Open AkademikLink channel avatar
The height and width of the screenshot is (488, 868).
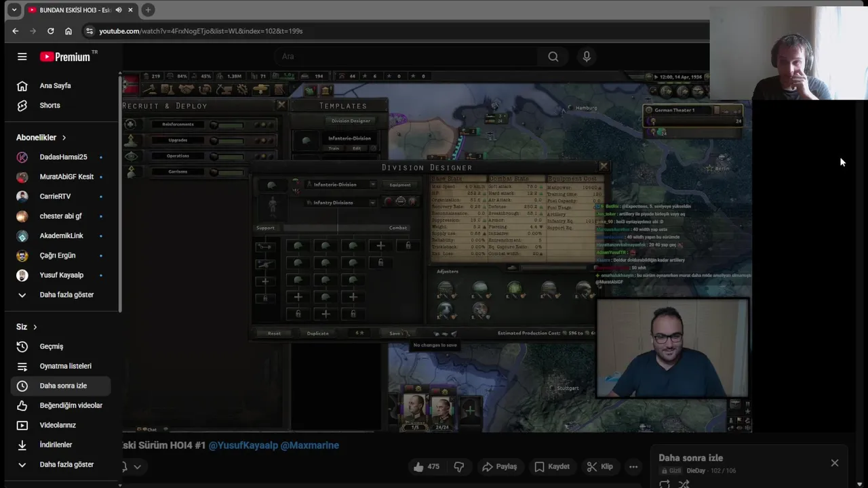(x=22, y=236)
